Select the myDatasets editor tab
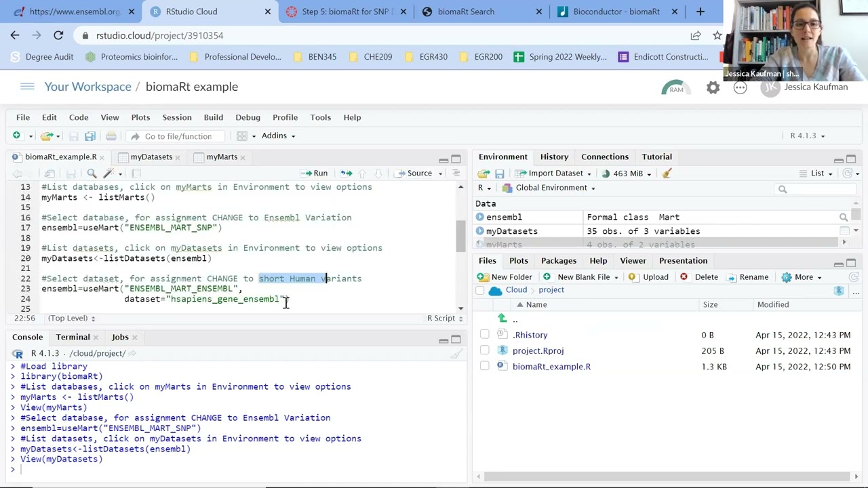 coord(151,157)
